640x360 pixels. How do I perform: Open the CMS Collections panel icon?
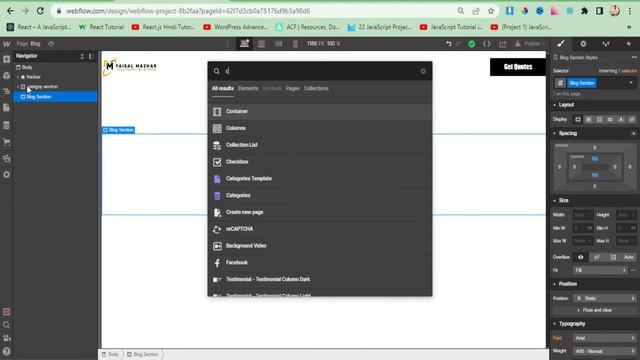(x=7, y=125)
